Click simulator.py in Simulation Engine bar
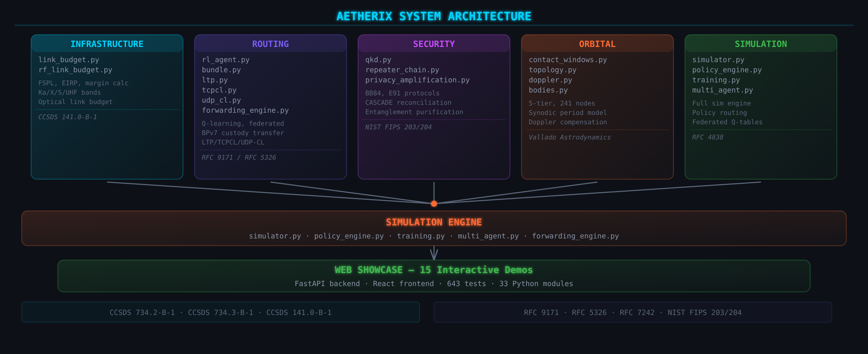This screenshot has height=354, width=868. coord(275,236)
